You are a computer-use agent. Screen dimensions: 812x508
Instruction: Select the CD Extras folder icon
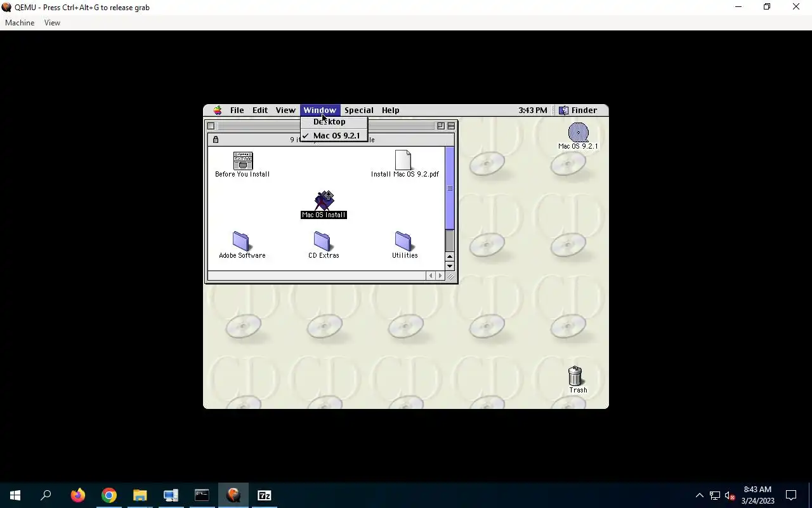pos(322,241)
